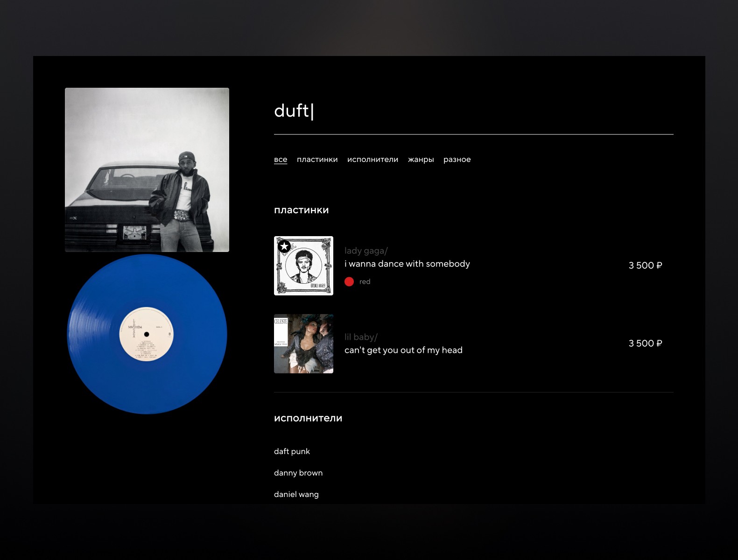Switch to the исполнители tab
738x560 pixels.
tap(373, 160)
